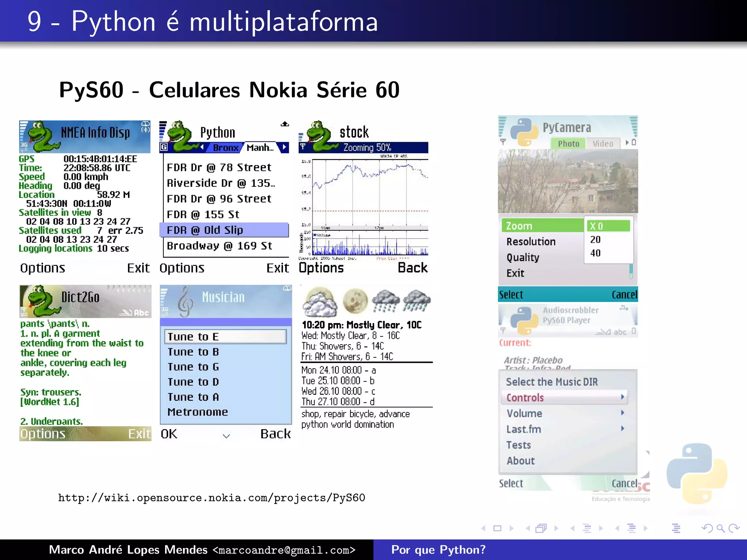Click the treble clef Musician icon
The width and height of the screenshot is (747, 560).
185,302
